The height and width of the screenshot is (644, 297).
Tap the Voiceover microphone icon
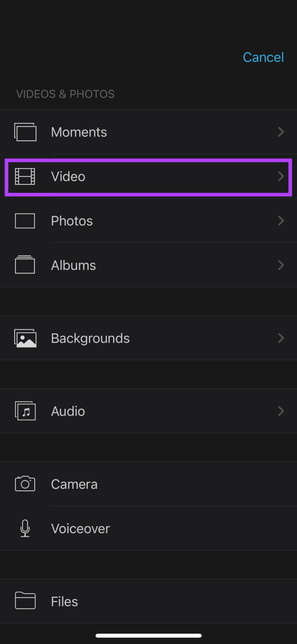point(25,528)
